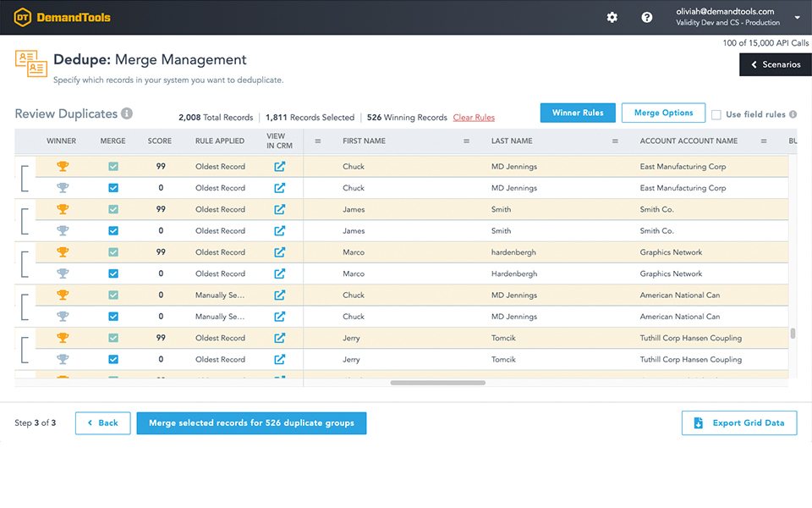
Task: Click gold trophy on Smith Co. winner row
Action: (x=63, y=209)
